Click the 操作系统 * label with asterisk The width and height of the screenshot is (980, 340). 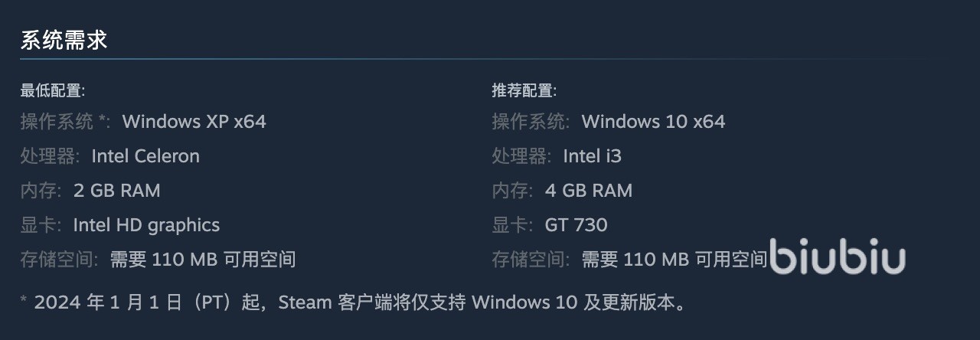coord(66,122)
